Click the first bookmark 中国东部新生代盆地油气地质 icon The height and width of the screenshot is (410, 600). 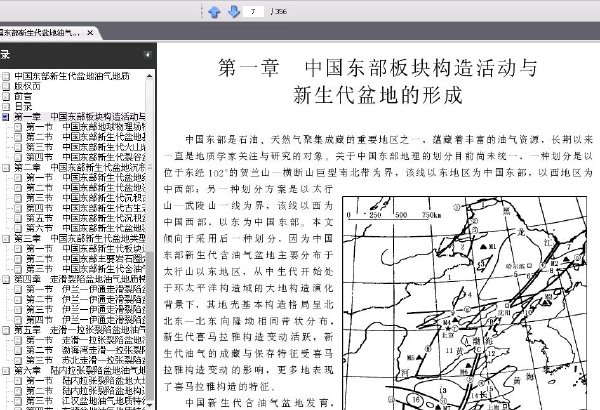(x=6, y=76)
